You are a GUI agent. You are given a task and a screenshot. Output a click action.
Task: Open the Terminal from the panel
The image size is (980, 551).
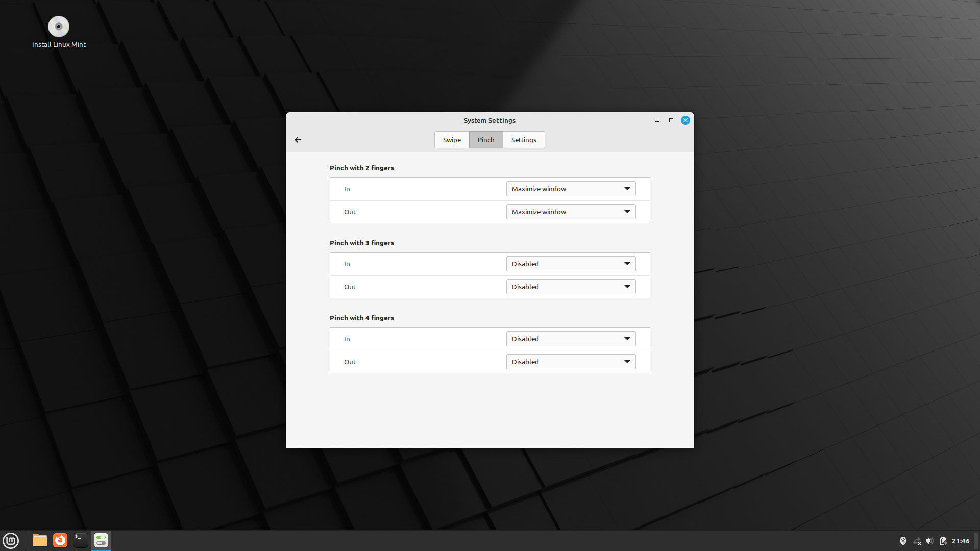coord(81,540)
